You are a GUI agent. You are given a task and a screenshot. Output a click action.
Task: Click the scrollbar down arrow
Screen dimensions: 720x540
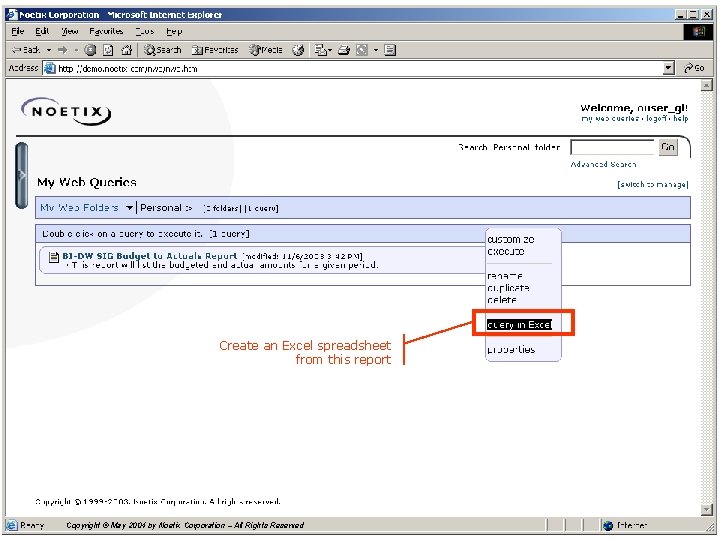click(706, 509)
